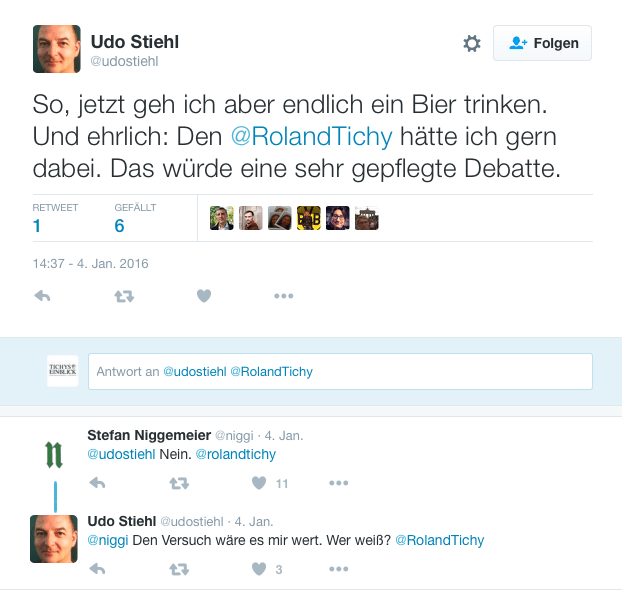Screen dimensions: 622x594
Task: Like Udo Stiehl's reply with 3 likes
Action: point(259,569)
